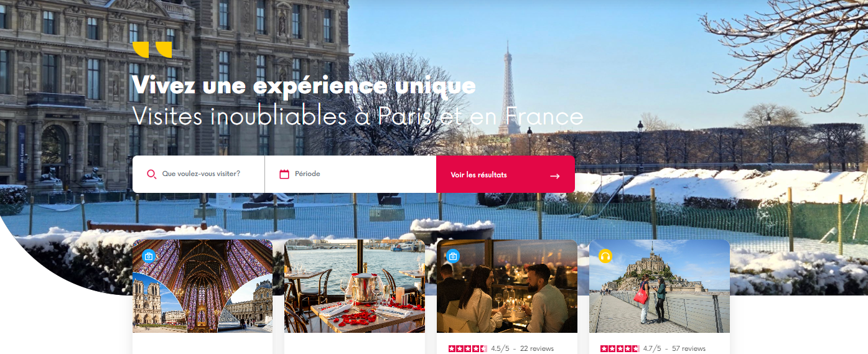Click the arrow icon on Voir les résultats
The height and width of the screenshot is (354, 868).
[555, 176]
